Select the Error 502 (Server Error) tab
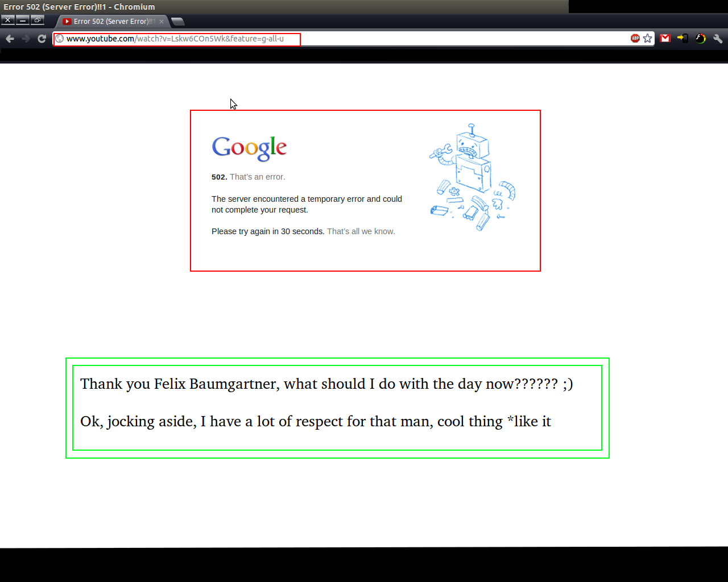728x582 pixels. (x=113, y=22)
